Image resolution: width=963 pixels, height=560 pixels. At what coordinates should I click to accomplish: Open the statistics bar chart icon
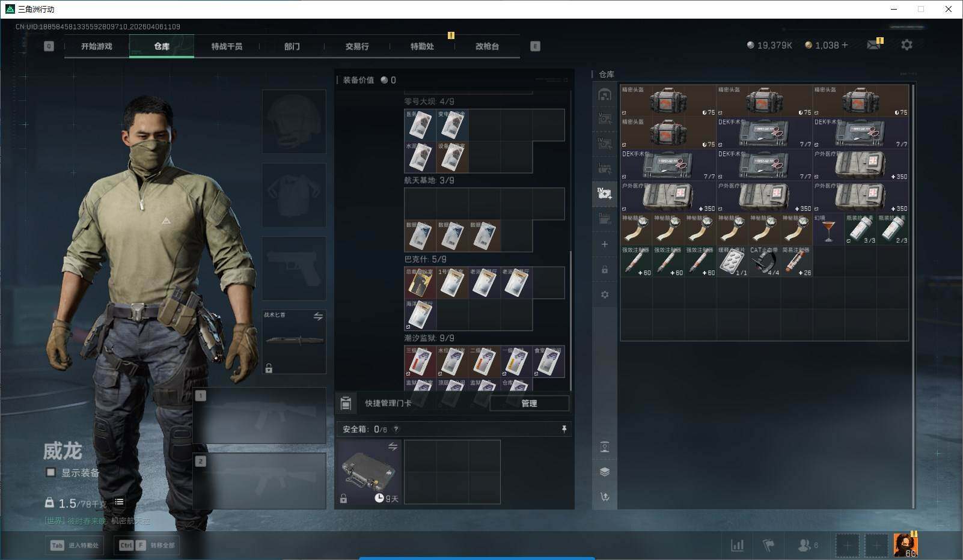pyautogui.click(x=737, y=545)
